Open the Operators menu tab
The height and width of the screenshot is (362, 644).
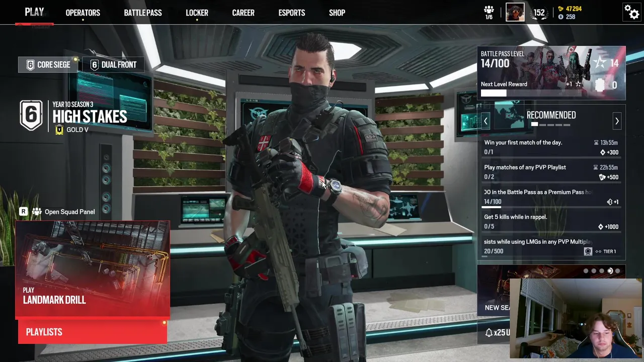click(x=83, y=13)
